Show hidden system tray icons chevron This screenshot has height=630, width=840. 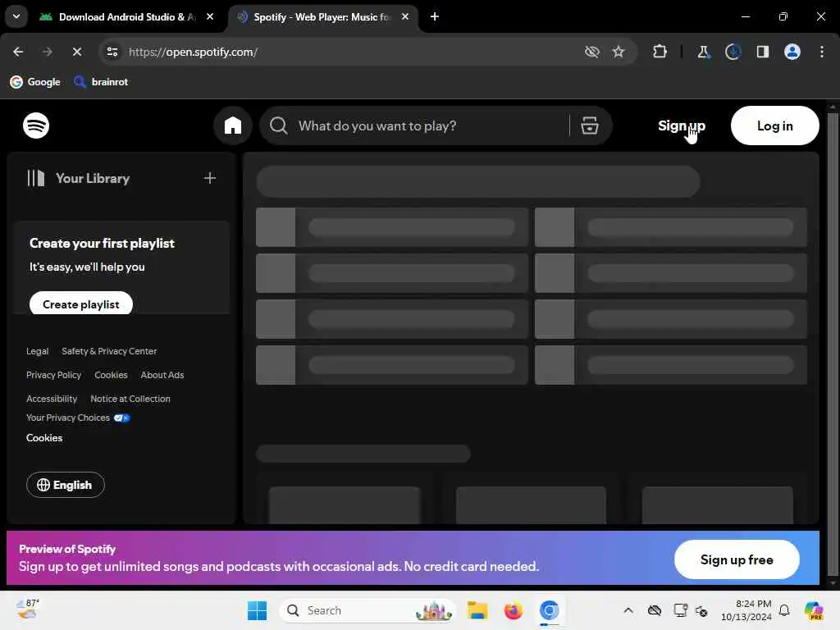628,610
